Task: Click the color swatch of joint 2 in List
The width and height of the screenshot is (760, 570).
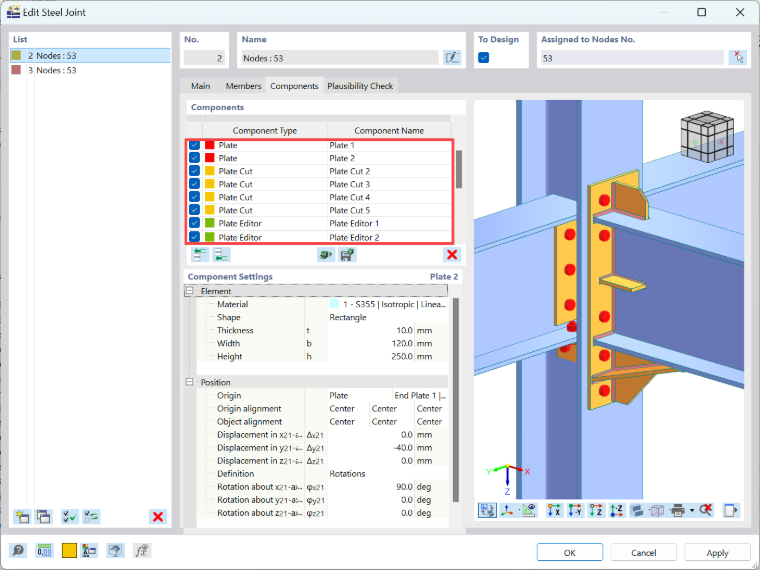Action: coord(16,55)
